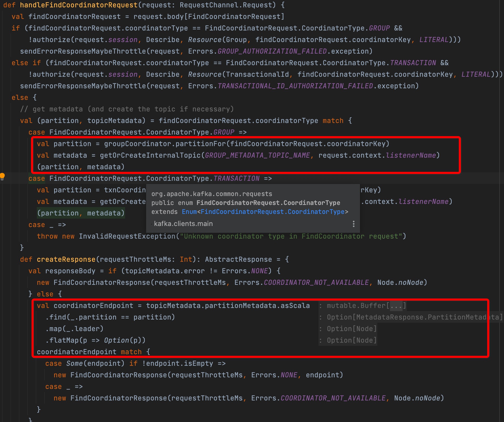The width and height of the screenshot is (504, 422).
Task: Click the getOrCreateInternalTopic call in GROUP case
Action: point(150,155)
